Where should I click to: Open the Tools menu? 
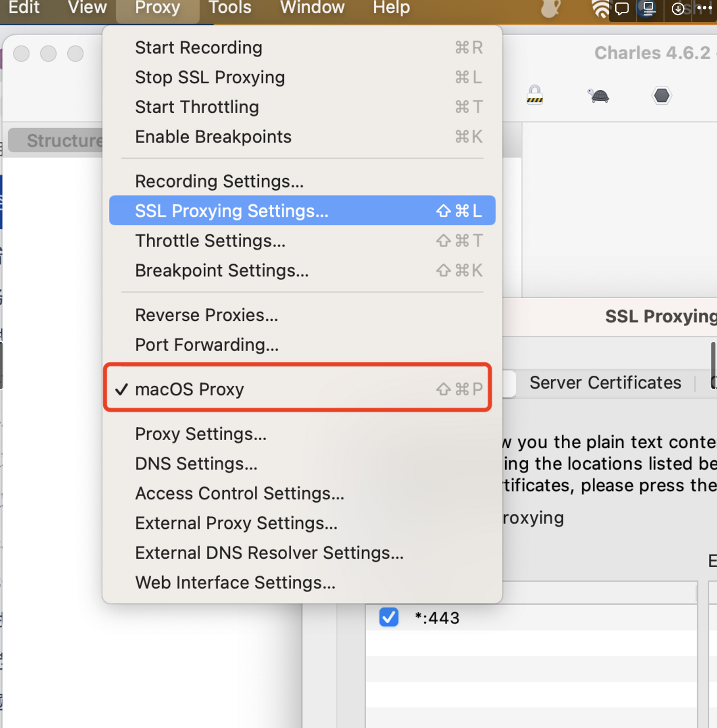pos(229,8)
